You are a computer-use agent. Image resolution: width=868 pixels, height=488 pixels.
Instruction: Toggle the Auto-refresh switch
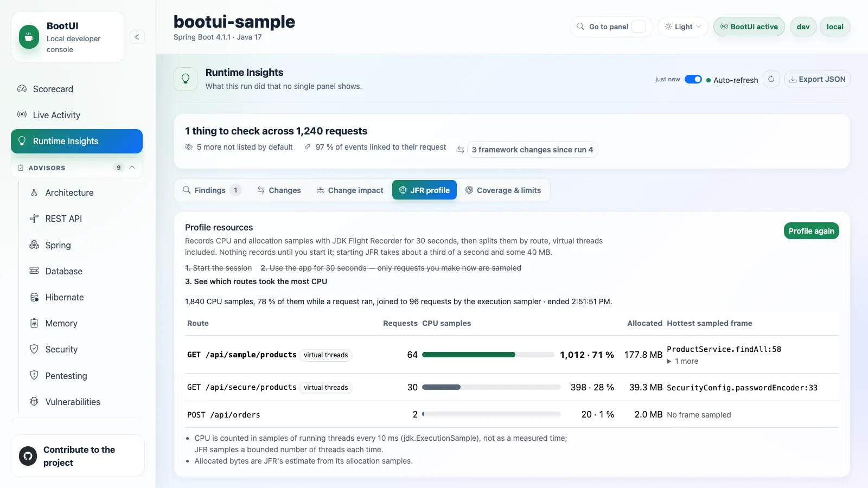click(x=693, y=79)
